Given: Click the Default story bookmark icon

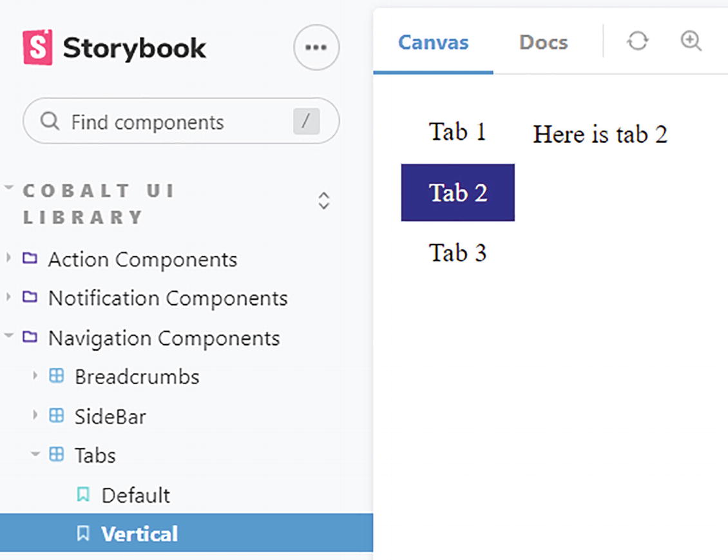Looking at the screenshot, I should click(83, 495).
